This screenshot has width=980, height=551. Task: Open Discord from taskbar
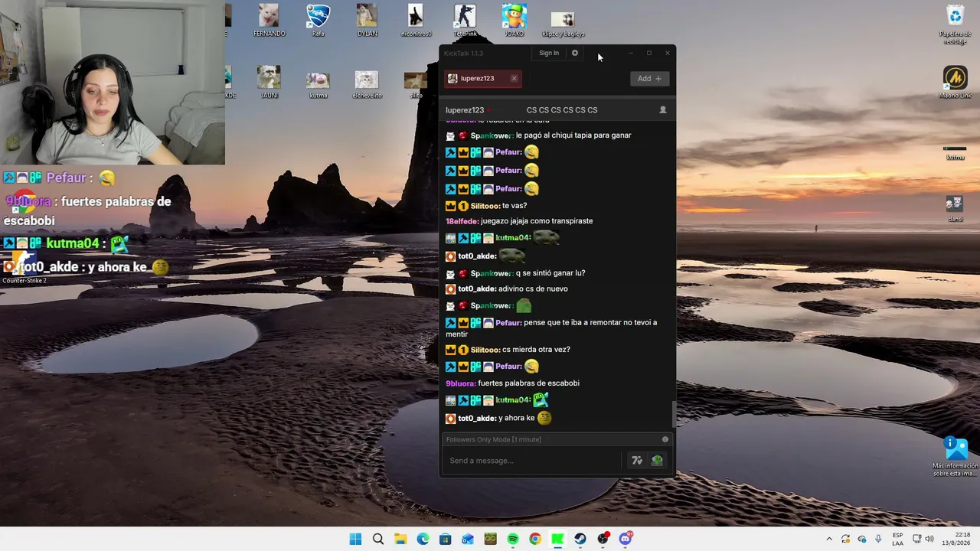(x=626, y=539)
